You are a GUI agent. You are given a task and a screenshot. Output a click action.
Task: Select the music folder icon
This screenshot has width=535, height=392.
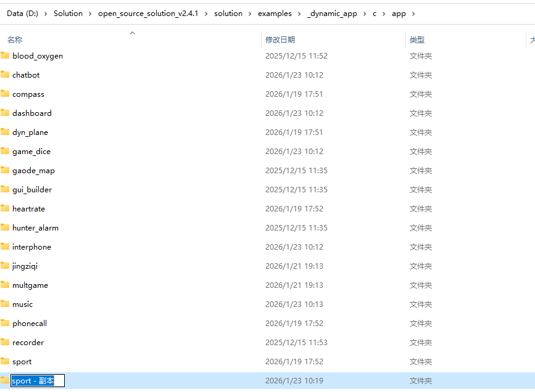click(5, 303)
